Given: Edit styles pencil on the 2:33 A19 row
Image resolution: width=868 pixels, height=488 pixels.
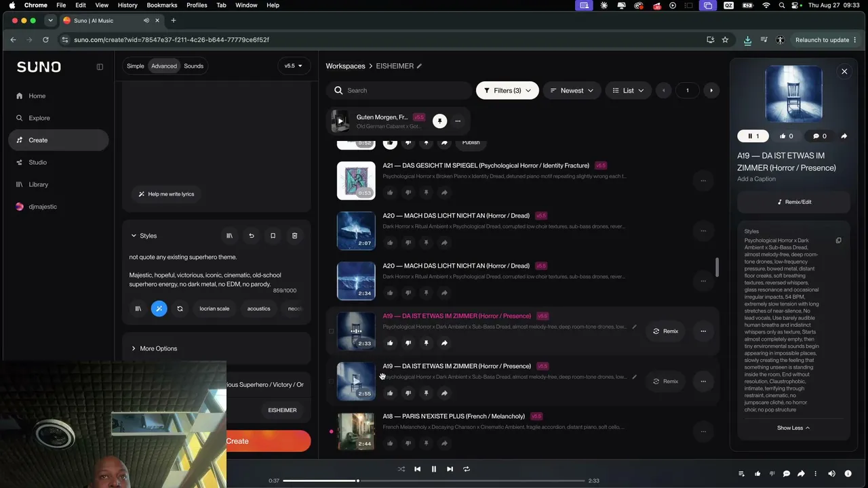Looking at the screenshot, I should click(x=634, y=327).
